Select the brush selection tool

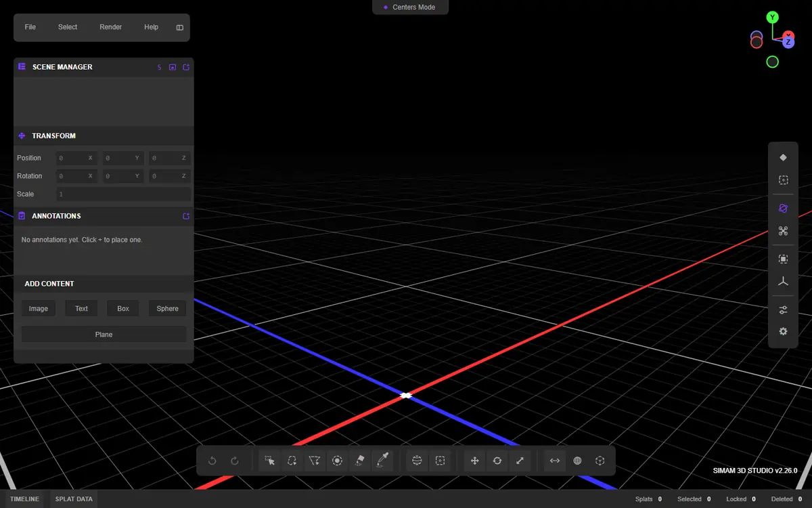pyautogui.click(x=337, y=461)
